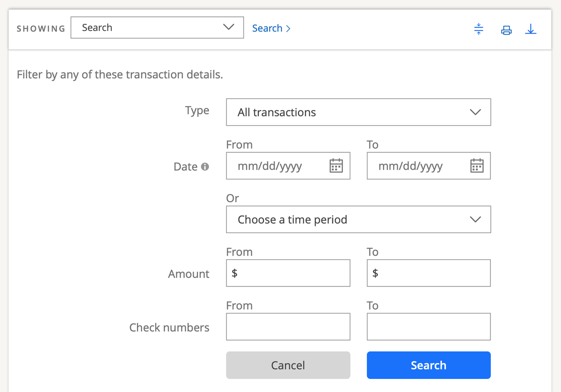561x392 pixels.
Task: Open calendar picker for To date
Action: coord(476,166)
